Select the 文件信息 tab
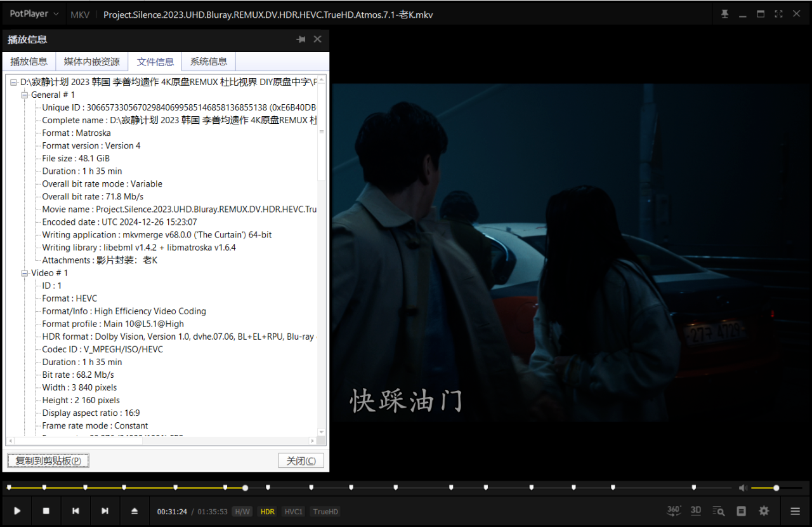Screen dimensions: 812x527 coord(155,62)
